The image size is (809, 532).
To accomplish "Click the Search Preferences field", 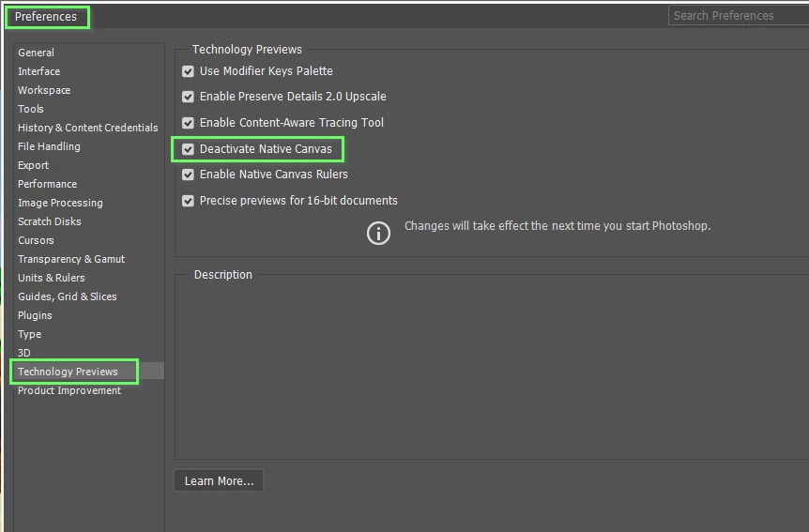I will click(739, 15).
